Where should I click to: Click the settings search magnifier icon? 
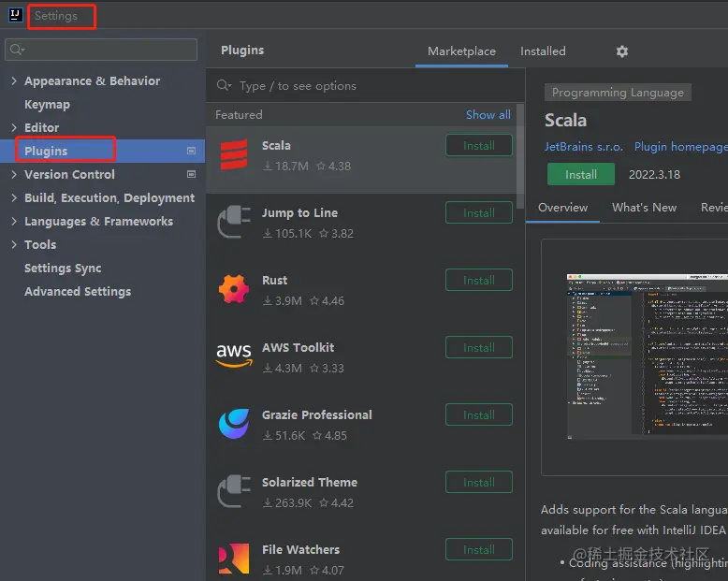pos(17,50)
